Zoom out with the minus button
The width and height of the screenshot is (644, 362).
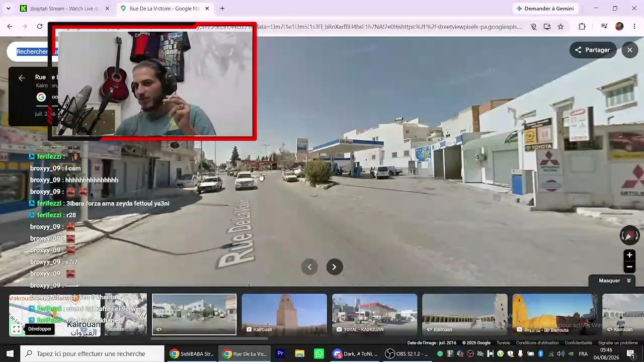(x=629, y=267)
